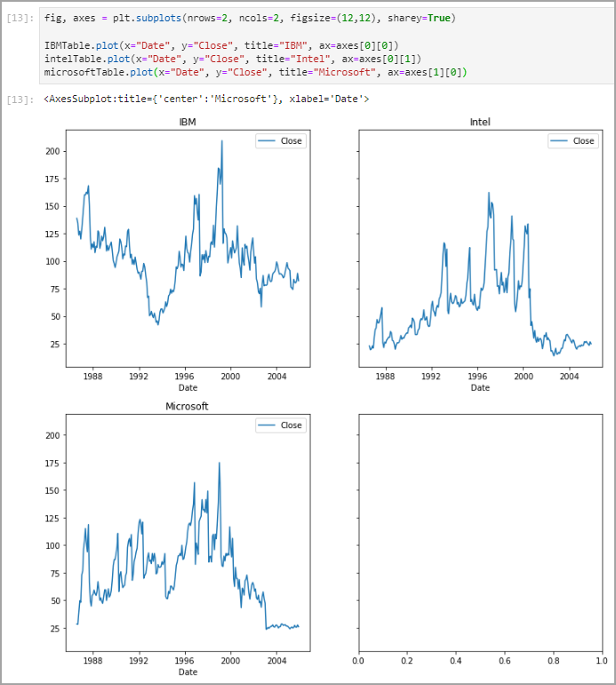Click the empty fourth subplot
This screenshot has height=685, width=616.
click(x=481, y=533)
